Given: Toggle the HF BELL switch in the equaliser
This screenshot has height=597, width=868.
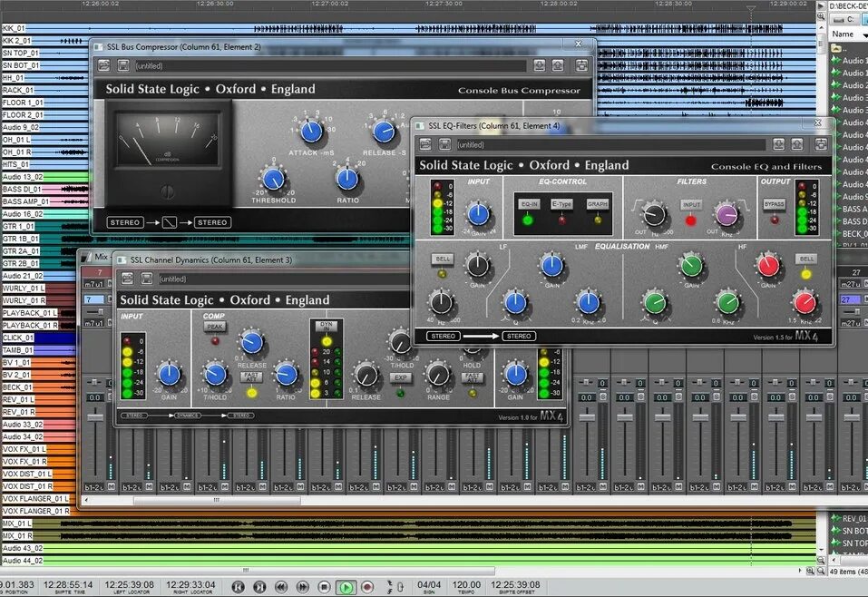Looking at the screenshot, I should pyautogui.click(x=806, y=259).
